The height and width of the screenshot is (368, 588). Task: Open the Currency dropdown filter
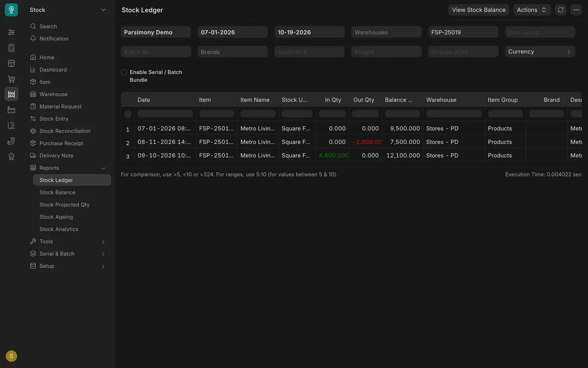(540, 52)
